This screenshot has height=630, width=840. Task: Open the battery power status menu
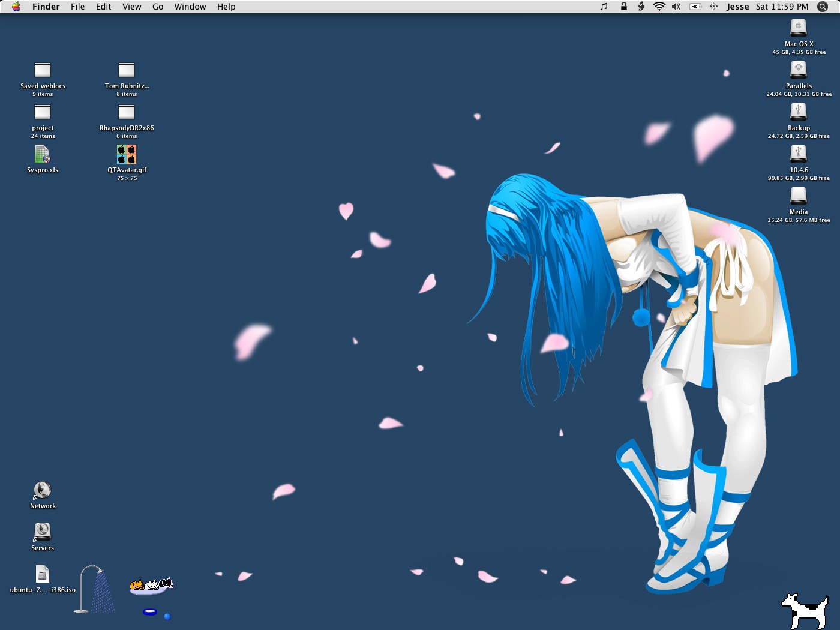695,7
